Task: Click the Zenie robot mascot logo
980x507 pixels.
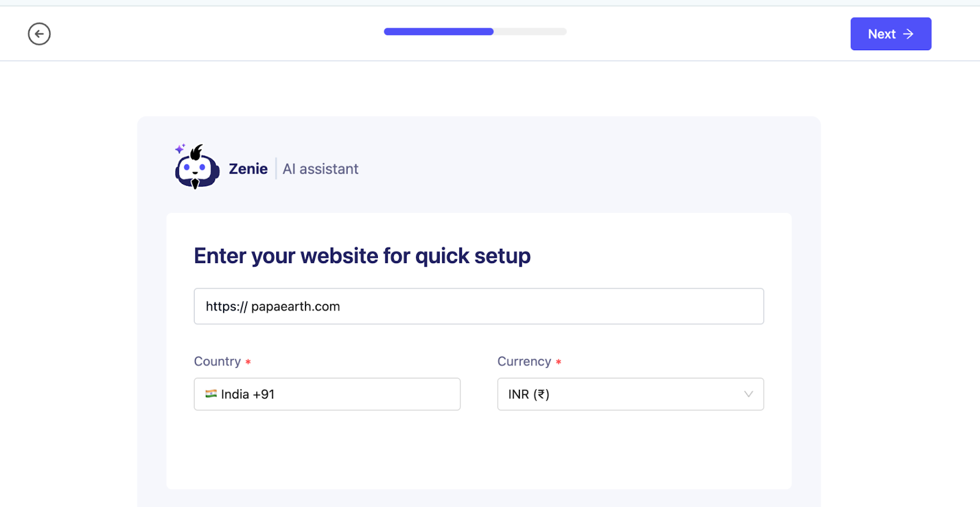Action: pos(197,169)
